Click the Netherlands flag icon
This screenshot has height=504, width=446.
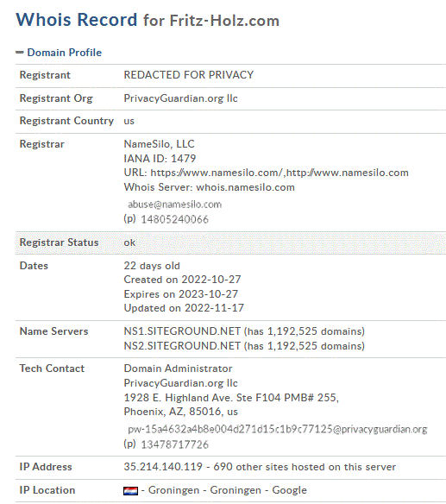coord(130,491)
